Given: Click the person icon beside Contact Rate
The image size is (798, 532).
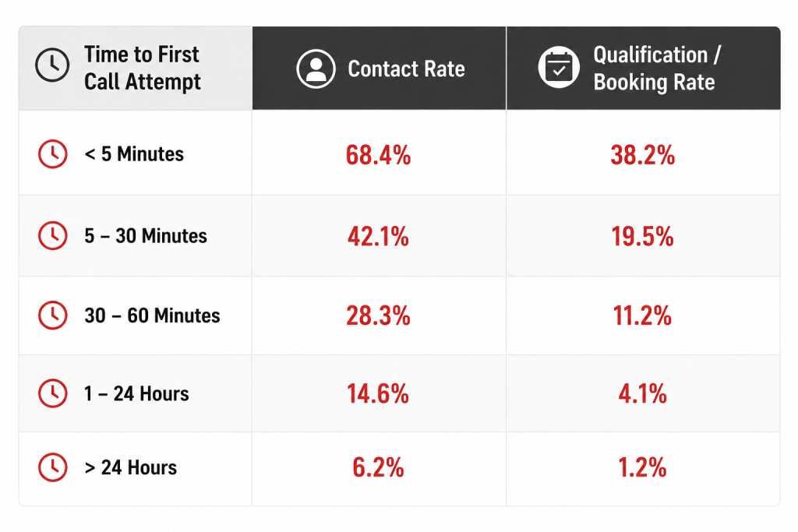Looking at the screenshot, I should pyautogui.click(x=316, y=69).
